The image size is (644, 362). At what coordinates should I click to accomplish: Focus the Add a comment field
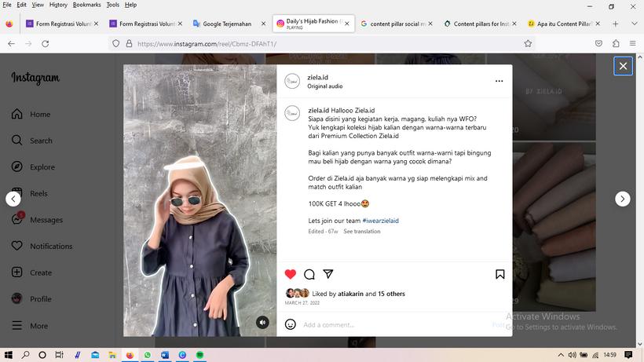[x=394, y=324]
